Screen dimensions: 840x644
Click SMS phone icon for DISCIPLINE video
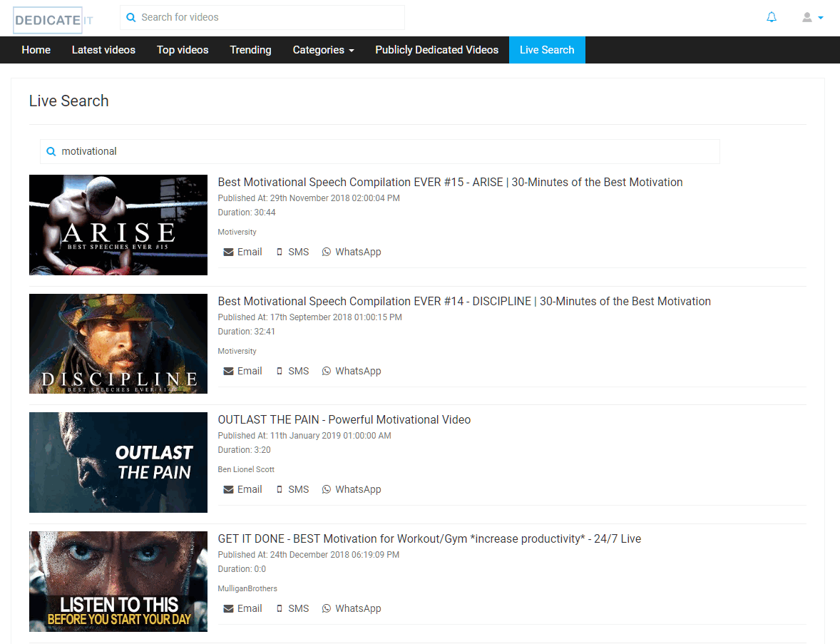[279, 371]
